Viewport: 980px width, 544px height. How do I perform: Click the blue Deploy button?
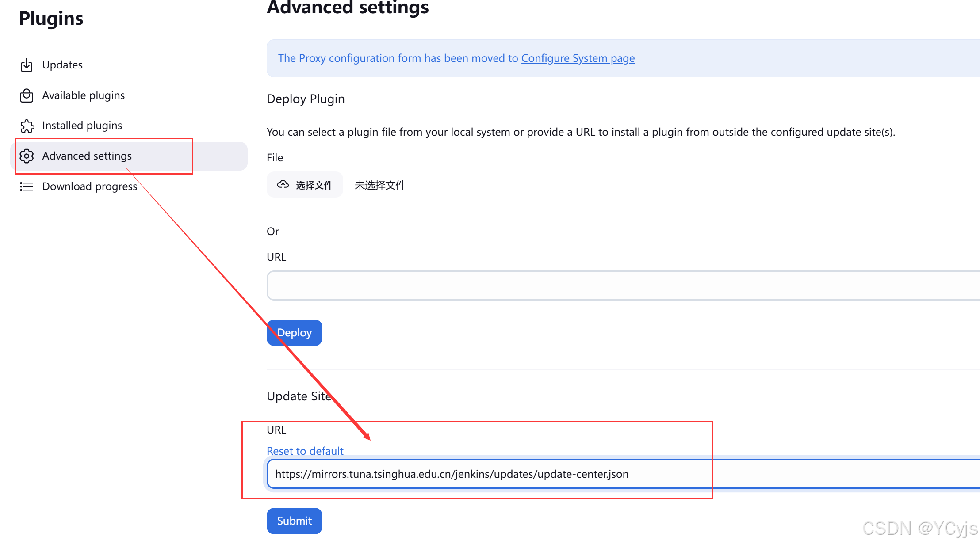point(295,333)
